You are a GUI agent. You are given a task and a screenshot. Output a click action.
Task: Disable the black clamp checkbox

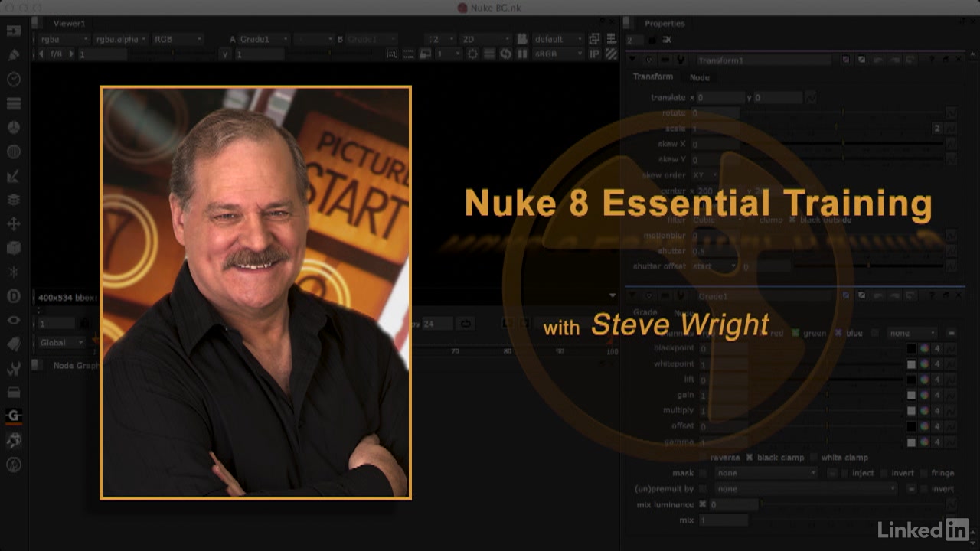click(x=750, y=458)
